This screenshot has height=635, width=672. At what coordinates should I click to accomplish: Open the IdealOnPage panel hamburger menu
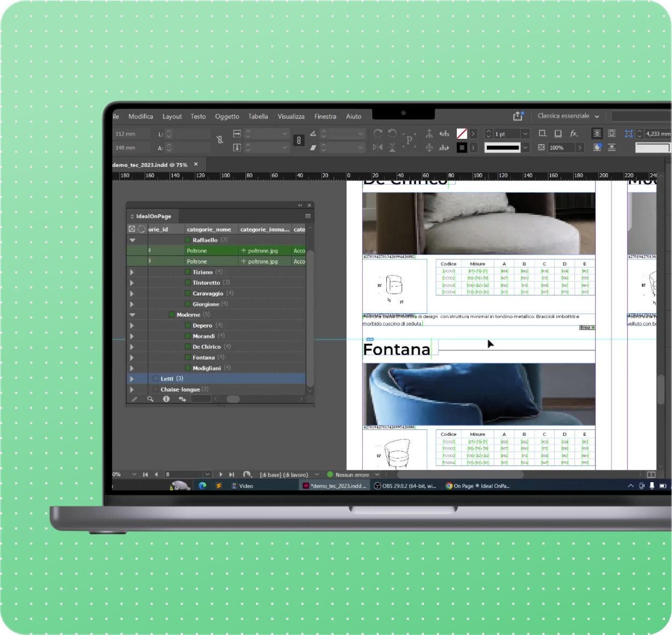click(308, 216)
